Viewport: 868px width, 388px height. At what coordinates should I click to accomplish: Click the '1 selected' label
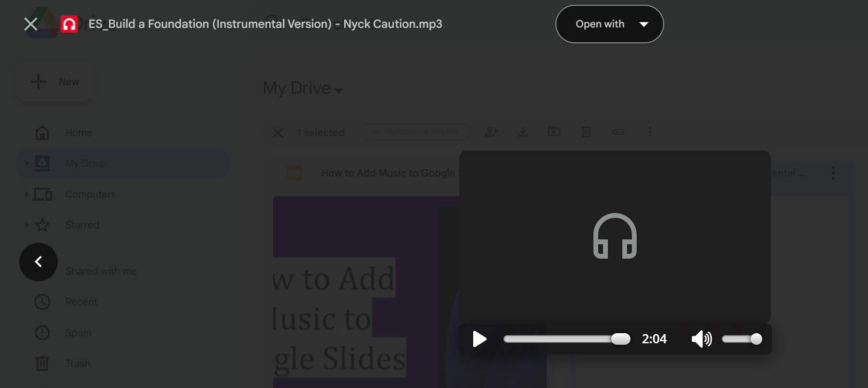(x=321, y=133)
